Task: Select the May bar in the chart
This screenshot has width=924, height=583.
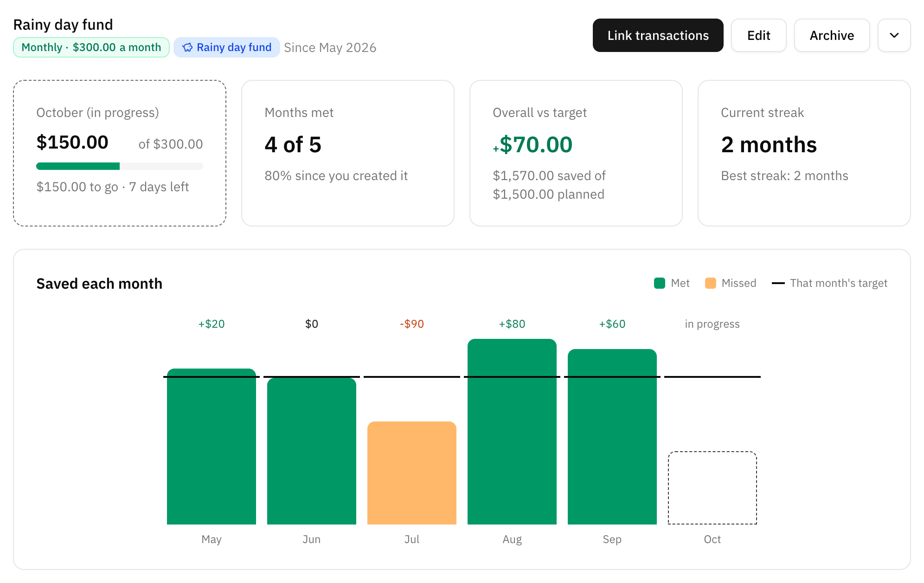Action: pyautogui.click(x=212, y=447)
